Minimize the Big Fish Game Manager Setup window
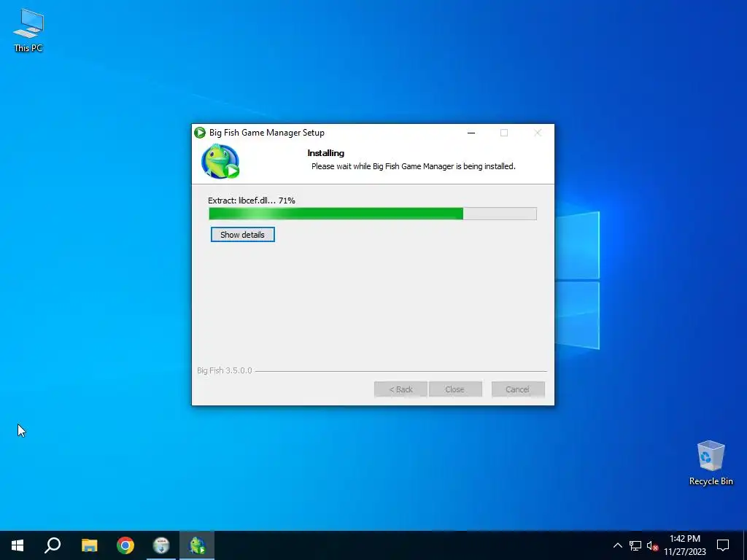747x560 pixels. click(471, 133)
